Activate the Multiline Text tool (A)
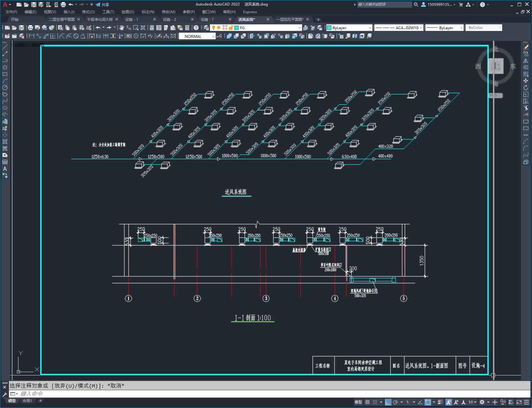The height and width of the screenshot is (408, 532). click(5, 169)
